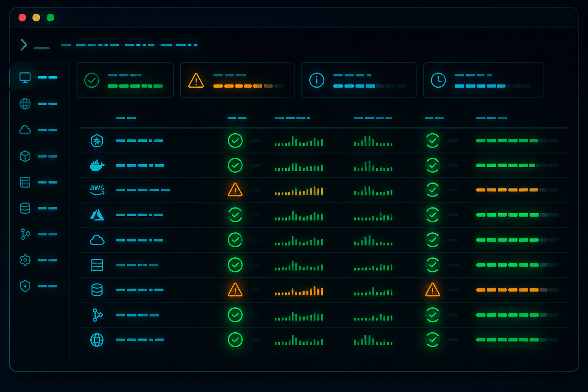The height and width of the screenshot is (392, 588).
Task: Click the green maximize window dot
Action: click(x=51, y=18)
